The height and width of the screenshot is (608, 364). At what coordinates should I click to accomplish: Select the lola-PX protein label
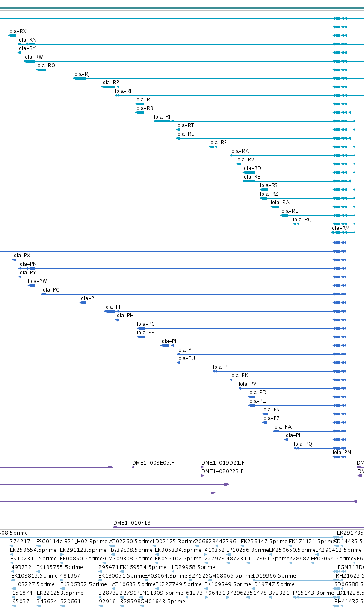21,256
